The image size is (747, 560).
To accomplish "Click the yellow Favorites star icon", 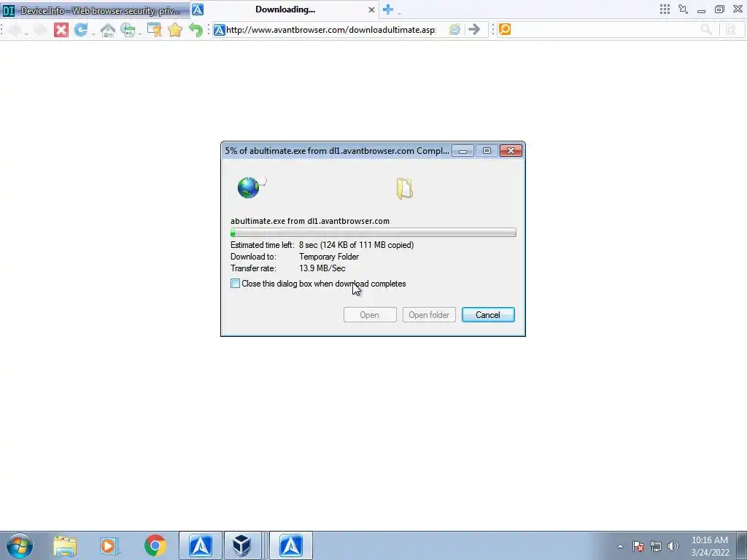I will (x=175, y=30).
